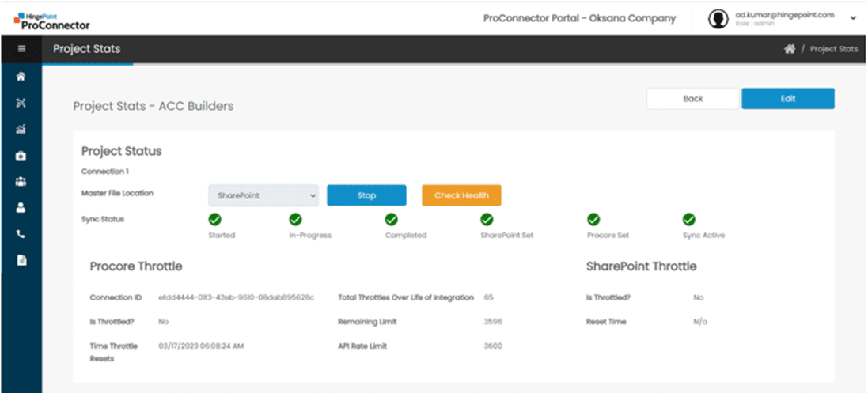Click the In-Progress status check icon
This screenshot has width=868, height=393.
point(296,220)
